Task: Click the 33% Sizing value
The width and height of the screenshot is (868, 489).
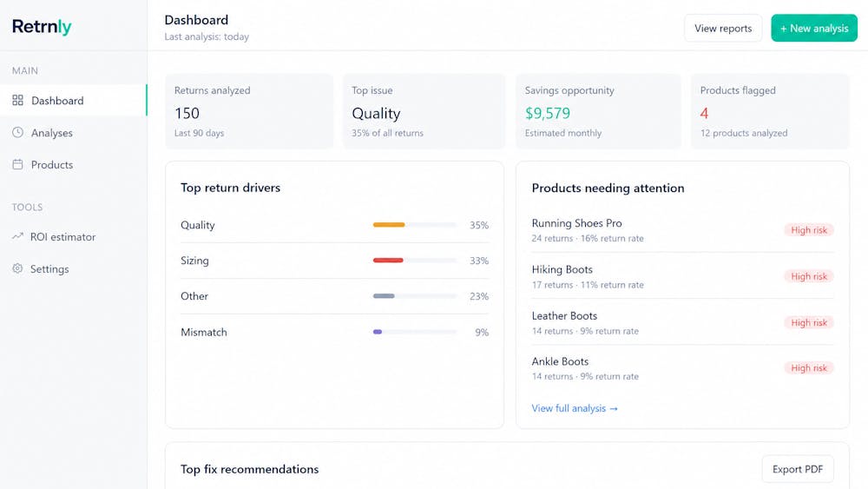Action: (x=479, y=261)
